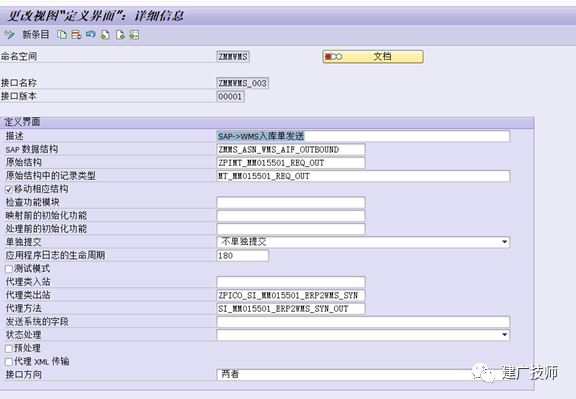Click the 命名空间 label
This screenshot has height=399, width=576.
pyautogui.click(x=19, y=57)
